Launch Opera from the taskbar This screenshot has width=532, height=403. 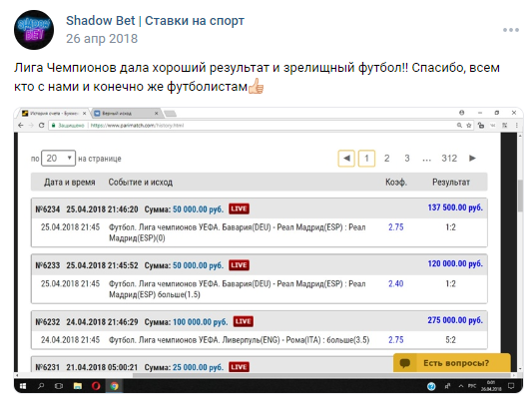coord(96,386)
